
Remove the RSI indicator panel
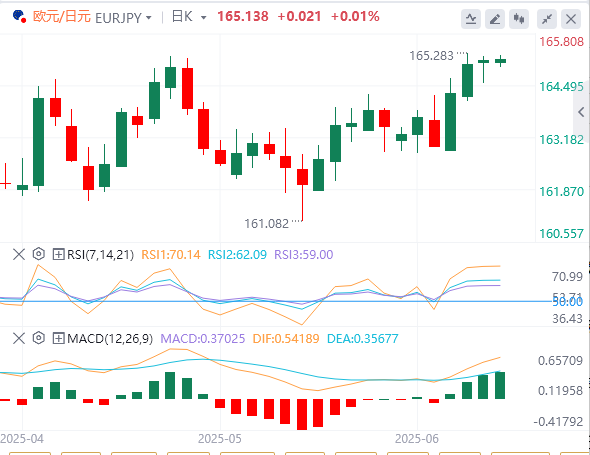click(x=19, y=254)
